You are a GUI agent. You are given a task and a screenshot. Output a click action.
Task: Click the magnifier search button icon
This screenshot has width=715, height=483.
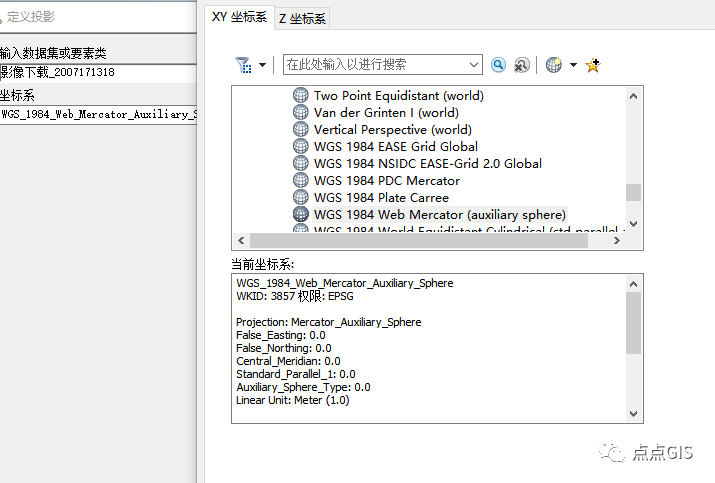point(498,65)
